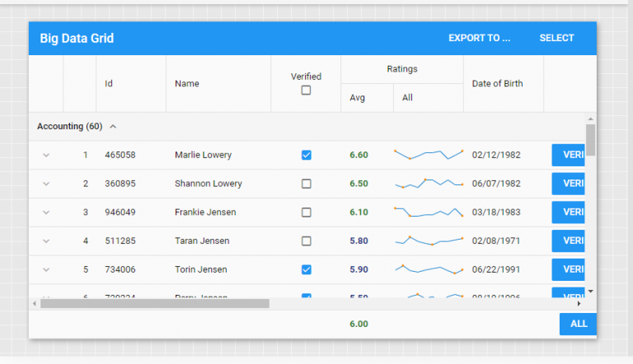Click the horizontal scrollbar right arrow
Image resolution: width=633 pixels, height=364 pixels.
pyautogui.click(x=579, y=304)
